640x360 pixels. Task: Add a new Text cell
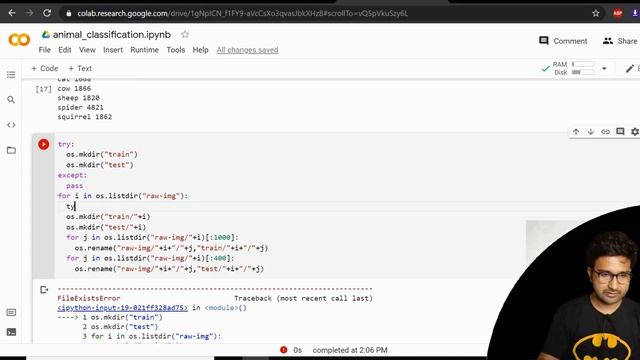(80, 68)
